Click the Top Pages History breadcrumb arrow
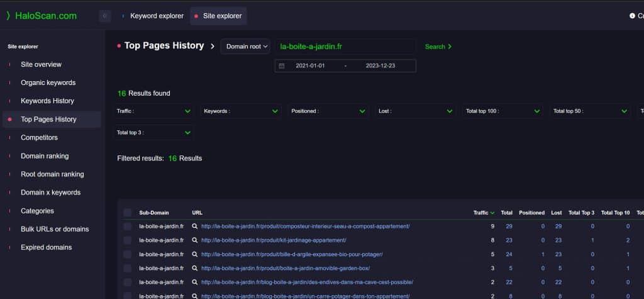The width and height of the screenshot is (644, 299). click(x=213, y=47)
